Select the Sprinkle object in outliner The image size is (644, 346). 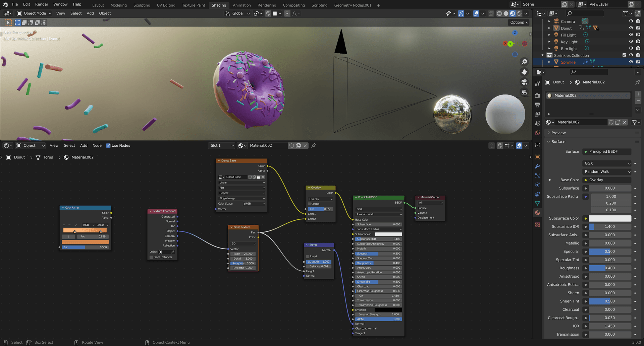point(568,62)
